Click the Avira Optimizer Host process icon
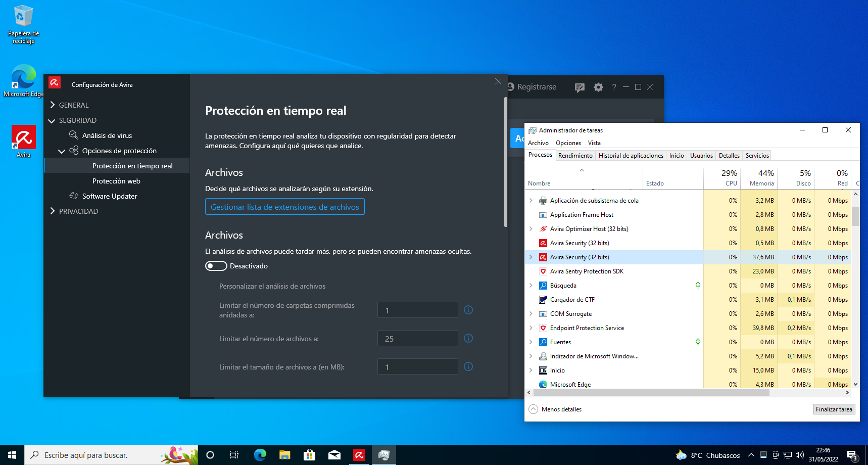Viewport: 868px width, 465px height. 543,229
